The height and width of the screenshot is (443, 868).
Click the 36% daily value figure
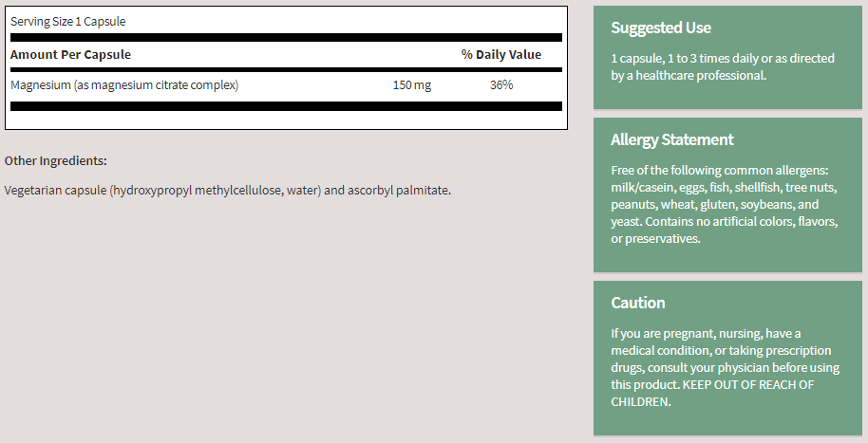click(x=501, y=85)
